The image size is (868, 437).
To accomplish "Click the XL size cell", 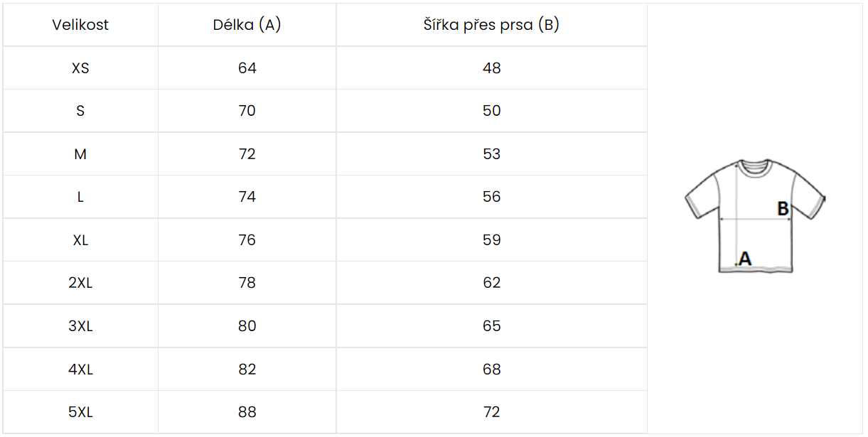I will pyautogui.click(x=80, y=240).
